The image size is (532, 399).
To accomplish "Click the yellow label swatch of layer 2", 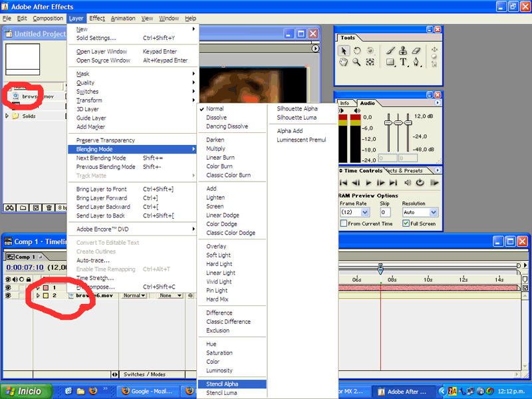I will pyautogui.click(x=46, y=295).
